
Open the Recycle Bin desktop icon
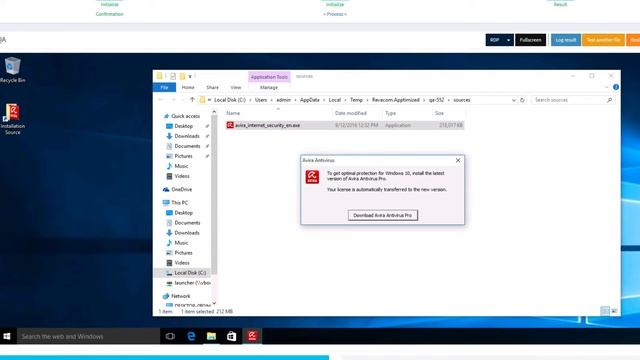(x=12, y=70)
